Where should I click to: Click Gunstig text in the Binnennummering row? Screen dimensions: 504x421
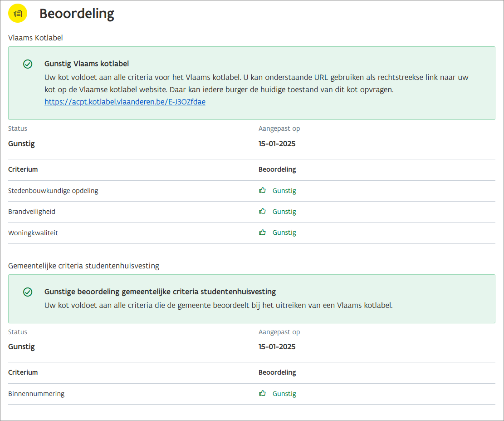point(284,394)
